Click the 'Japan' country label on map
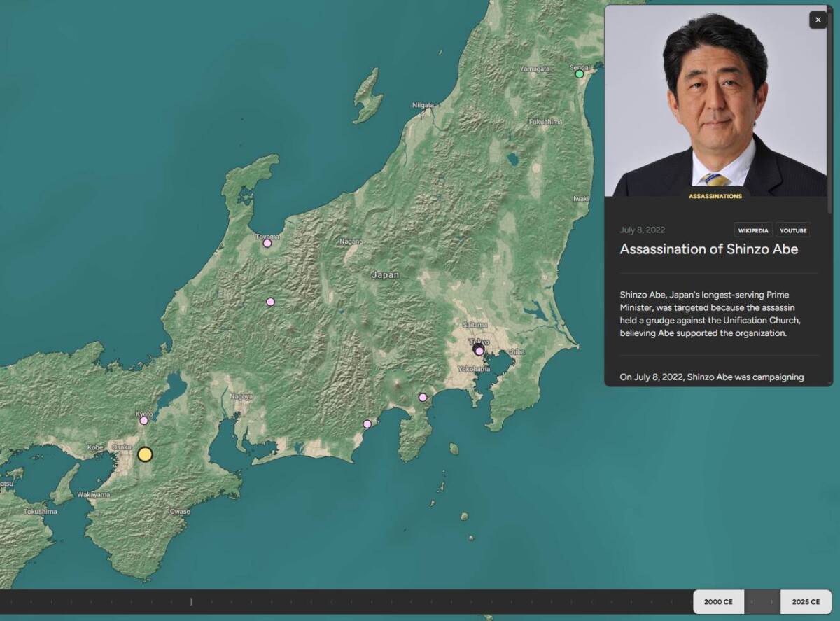This screenshot has width=840, height=621. tap(385, 275)
